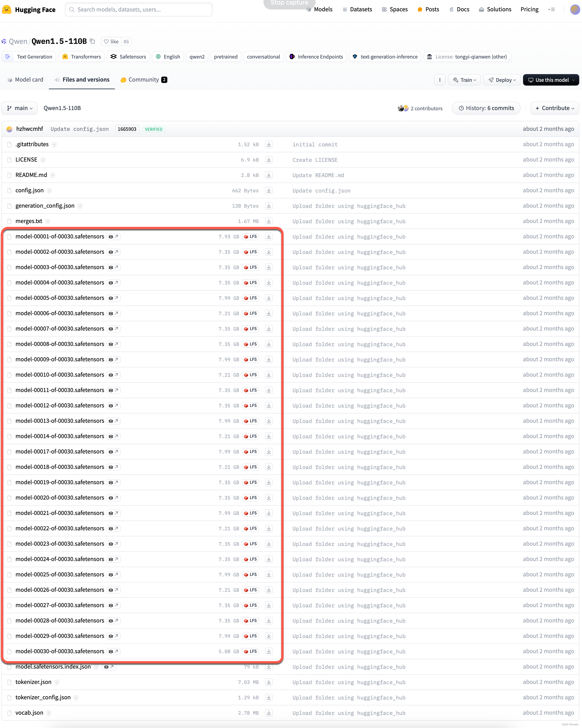Viewport: 582px width, 728px height.
Task: Download model-00010-of-00030.safetensors
Action: click(x=269, y=375)
